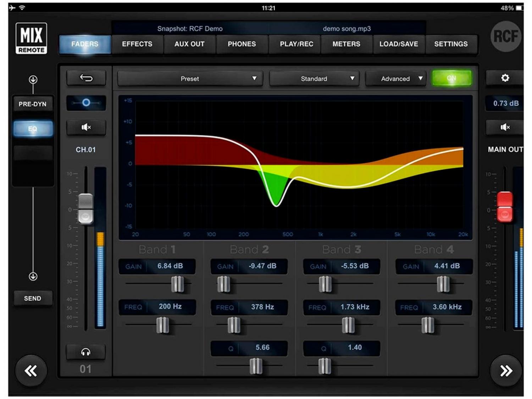
Task: Click the CH.01 pan control icon
Action: pyautogui.click(x=86, y=103)
